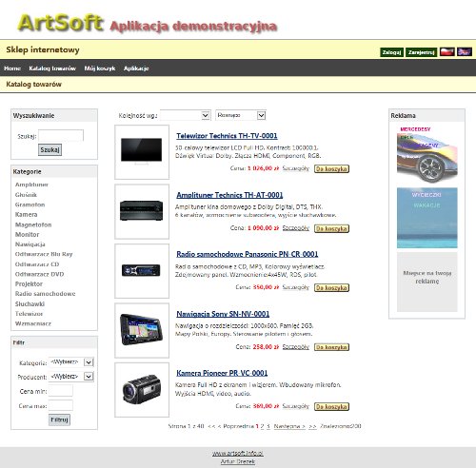
Task: Click the Zaloguj login button
Action: [391, 52]
